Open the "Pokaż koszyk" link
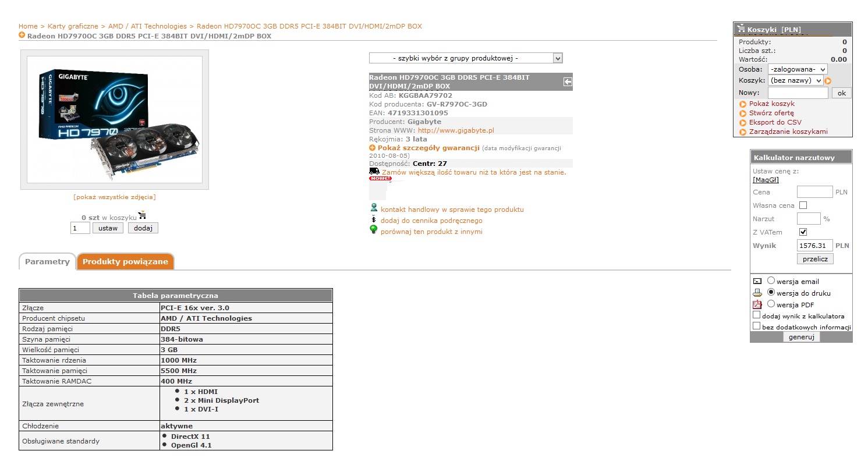This screenshot has height=472, width=868. (x=772, y=104)
